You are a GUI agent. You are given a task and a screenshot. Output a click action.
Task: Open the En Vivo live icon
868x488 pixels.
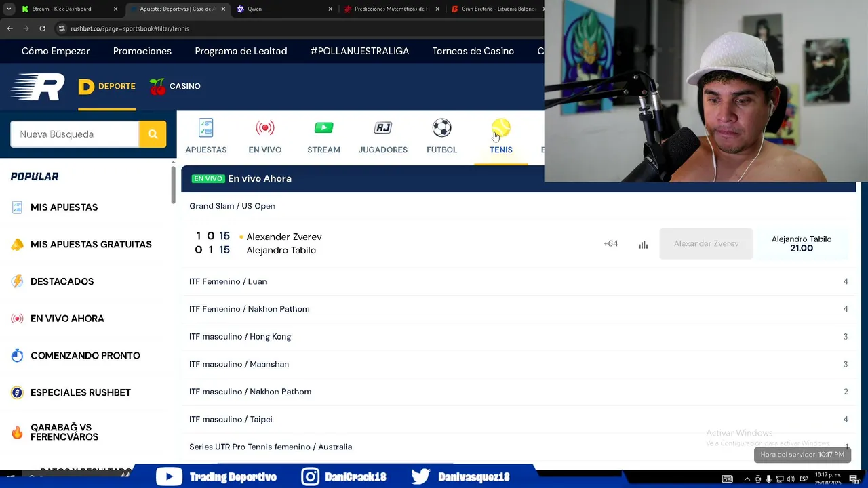(264, 127)
